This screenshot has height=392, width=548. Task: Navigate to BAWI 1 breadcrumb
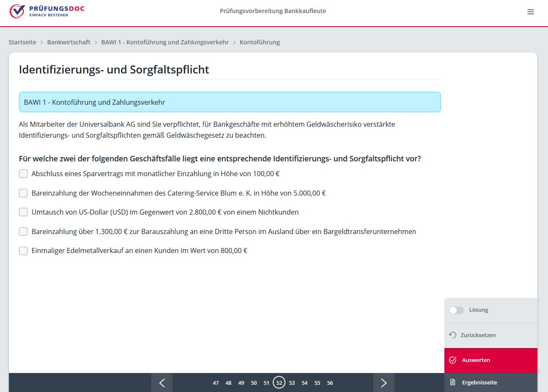(165, 42)
